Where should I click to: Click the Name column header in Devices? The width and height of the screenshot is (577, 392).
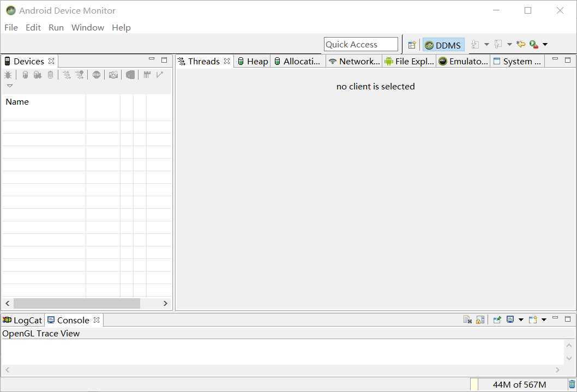[x=44, y=102]
